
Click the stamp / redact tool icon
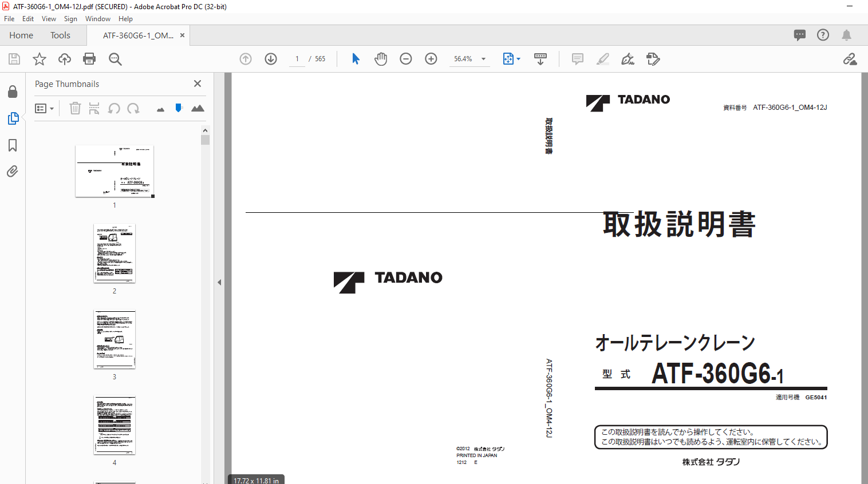click(x=653, y=59)
